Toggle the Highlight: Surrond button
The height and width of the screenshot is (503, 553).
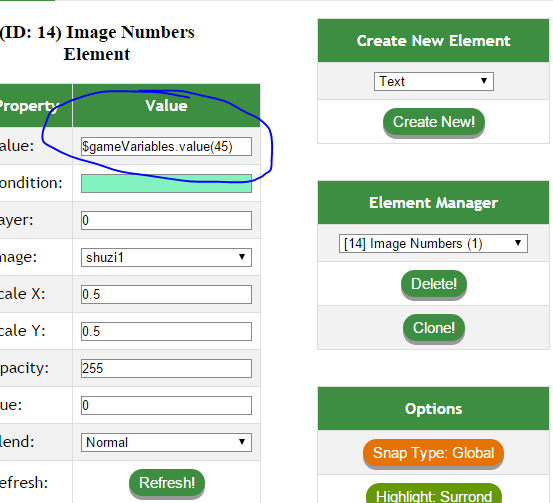click(434, 494)
